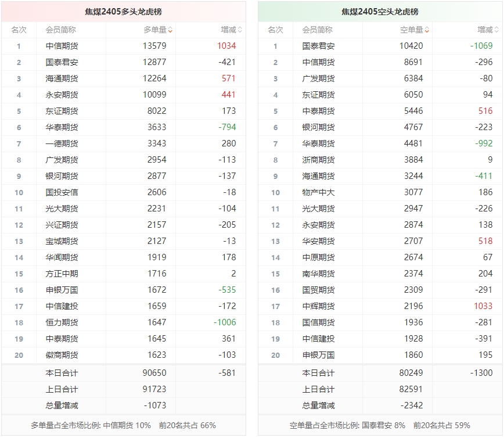Viewport: 504px width, 438px height.
Task: Sort short table by 空单量 arrows
Action: pyautogui.click(x=427, y=30)
